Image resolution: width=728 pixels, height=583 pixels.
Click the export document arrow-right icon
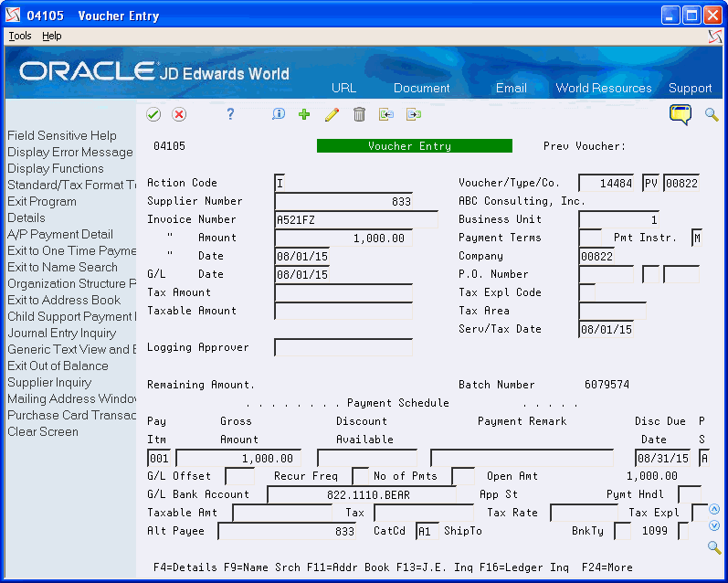(x=414, y=114)
